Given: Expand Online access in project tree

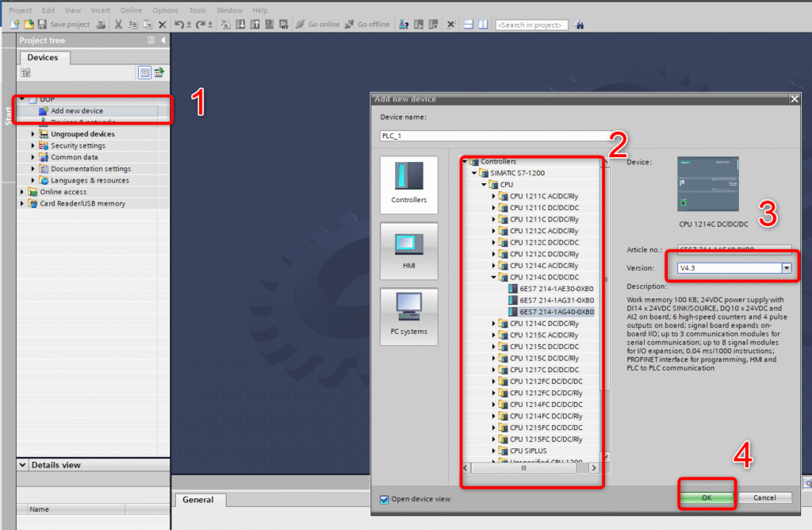Looking at the screenshot, I should [x=22, y=192].
